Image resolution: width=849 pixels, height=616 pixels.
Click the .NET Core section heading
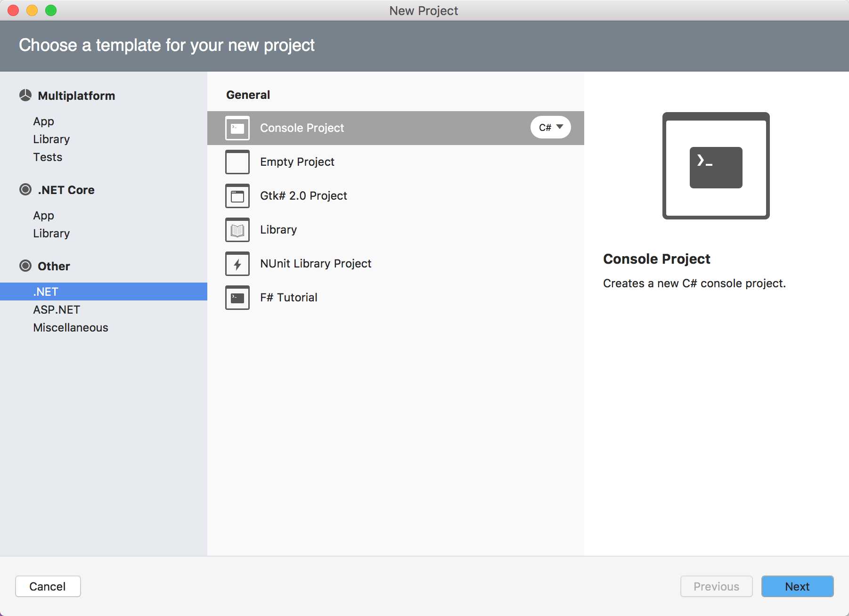pos(66,190)
